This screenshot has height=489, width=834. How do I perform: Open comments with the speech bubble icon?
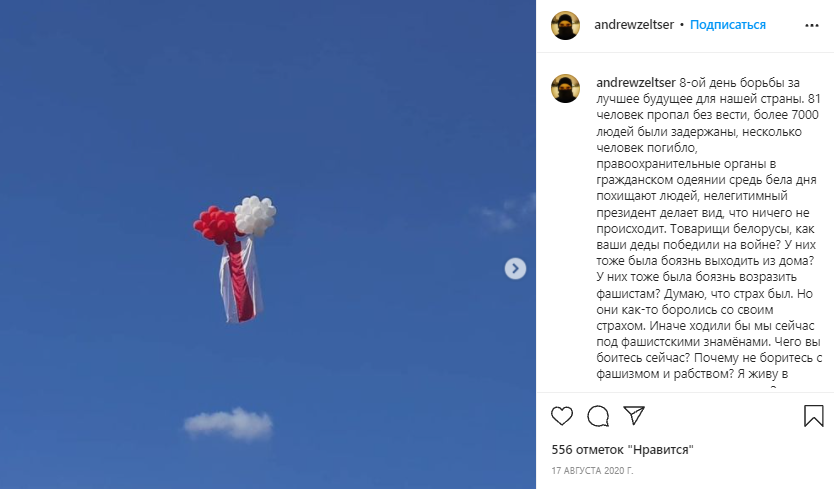[x=598, y=416]
